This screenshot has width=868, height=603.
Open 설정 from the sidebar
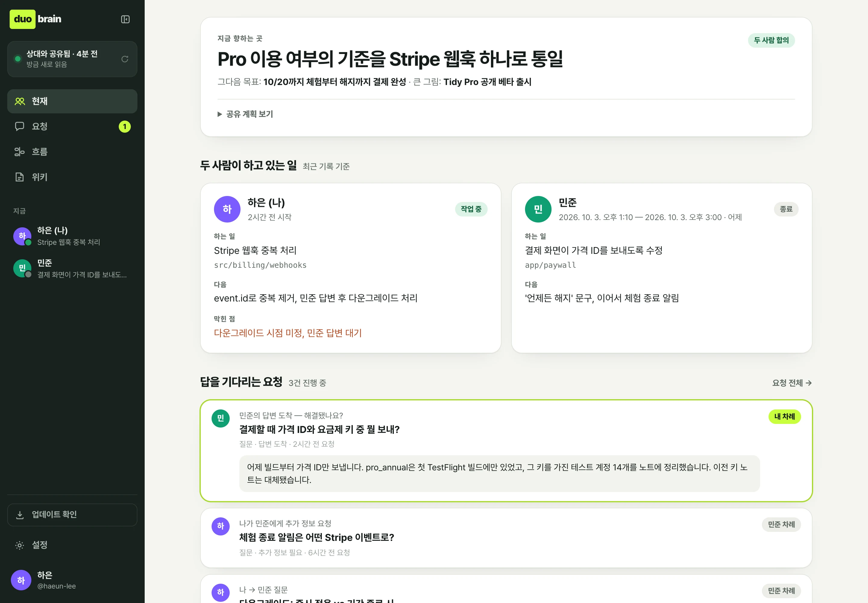pos(72,545)
